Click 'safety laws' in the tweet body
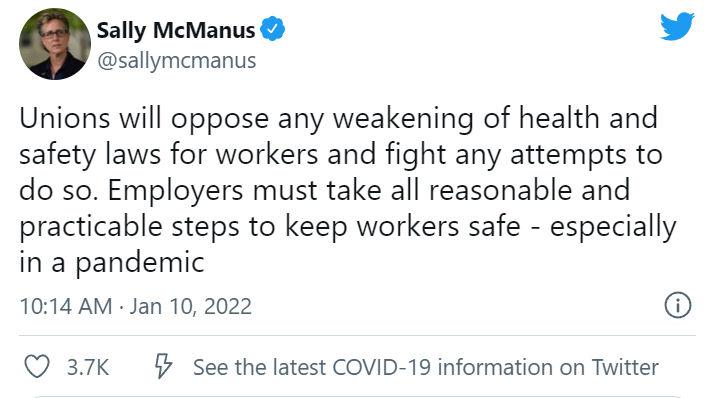Image resolution: width=710 pixels, height=398 pixels. 90,155
